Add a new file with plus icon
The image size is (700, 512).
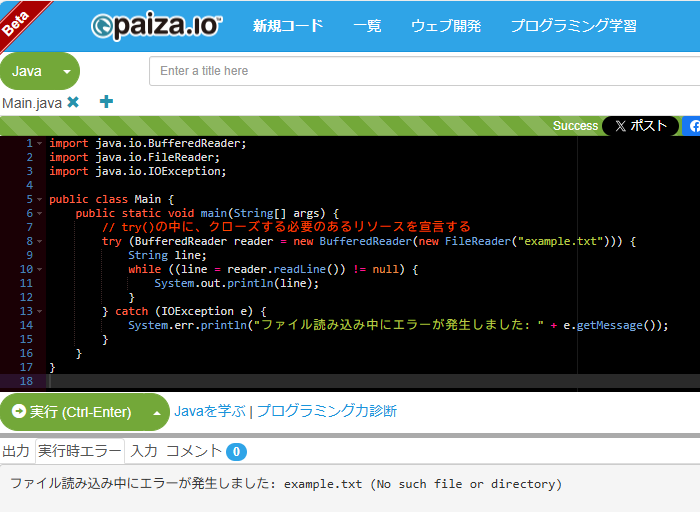(106, 102)
